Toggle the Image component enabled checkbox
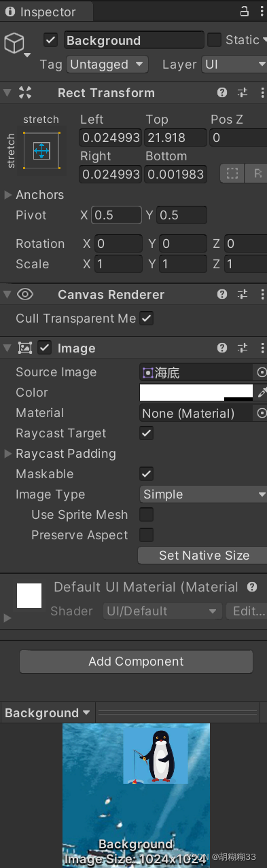 tap(44, 348)
